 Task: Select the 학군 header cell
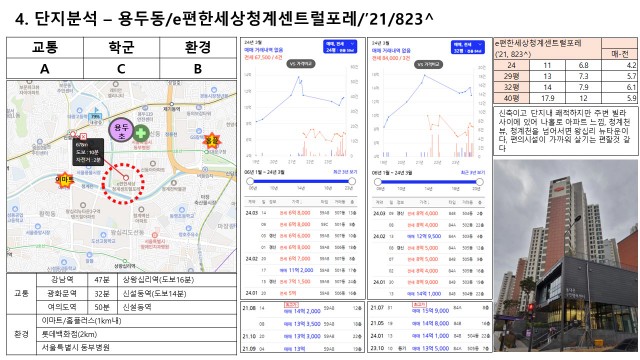[121, 47]
